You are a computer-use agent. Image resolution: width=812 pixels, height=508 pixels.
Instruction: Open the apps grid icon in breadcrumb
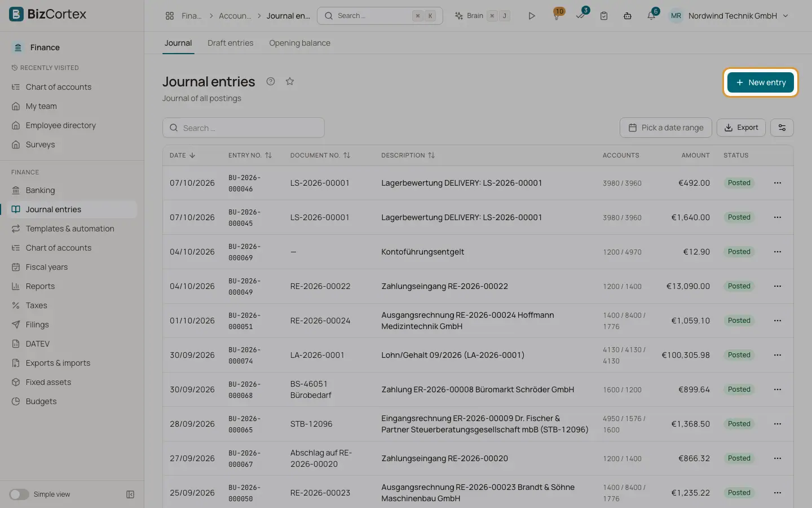tap(170, 16)
